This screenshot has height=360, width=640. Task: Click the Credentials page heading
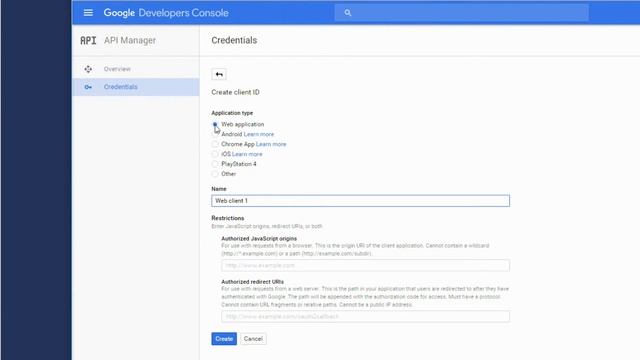tap(234, 40)
